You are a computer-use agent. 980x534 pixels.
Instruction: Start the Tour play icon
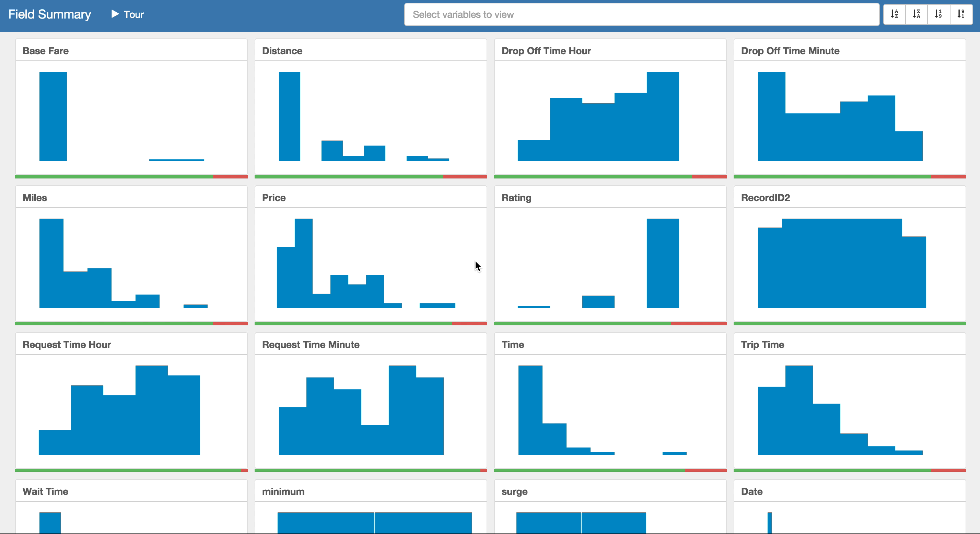(x=115, y=14)
